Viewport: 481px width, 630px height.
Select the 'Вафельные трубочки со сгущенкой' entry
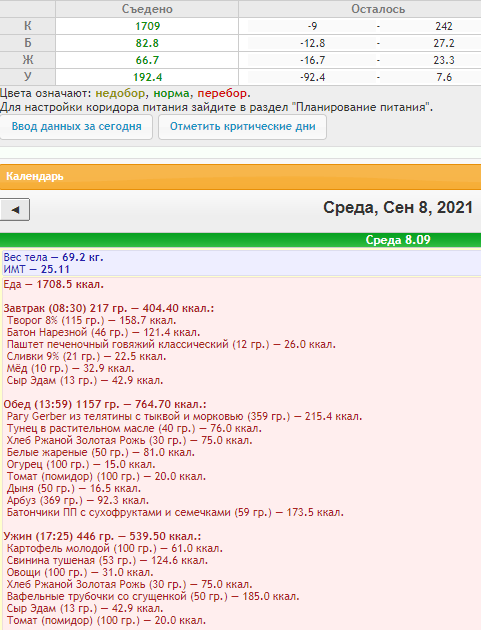[x=153, y=596]
